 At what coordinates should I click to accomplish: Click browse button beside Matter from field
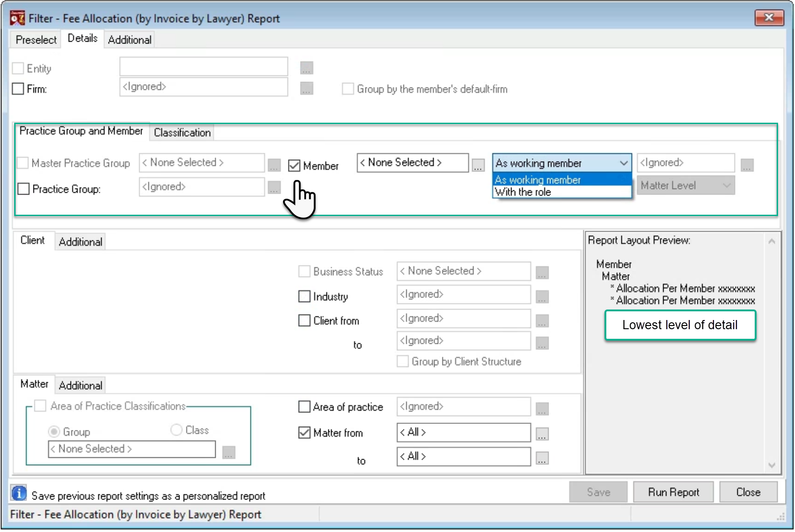[x=542, y=433]
